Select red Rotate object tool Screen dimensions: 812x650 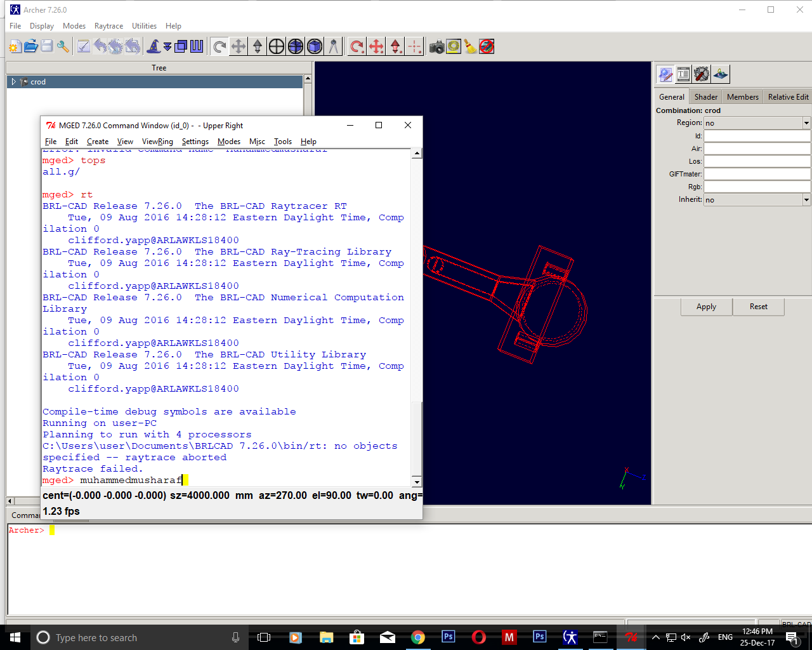pos(357,46)
